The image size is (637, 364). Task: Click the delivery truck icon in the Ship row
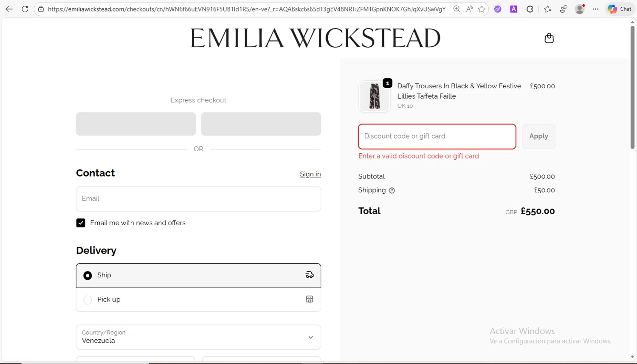tap(310, 275)
